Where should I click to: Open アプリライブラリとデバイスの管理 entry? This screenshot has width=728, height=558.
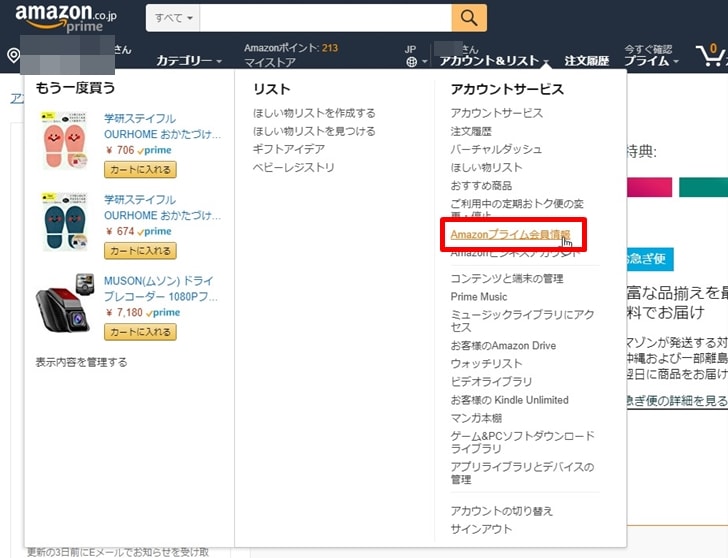click(x=522, y=473)
